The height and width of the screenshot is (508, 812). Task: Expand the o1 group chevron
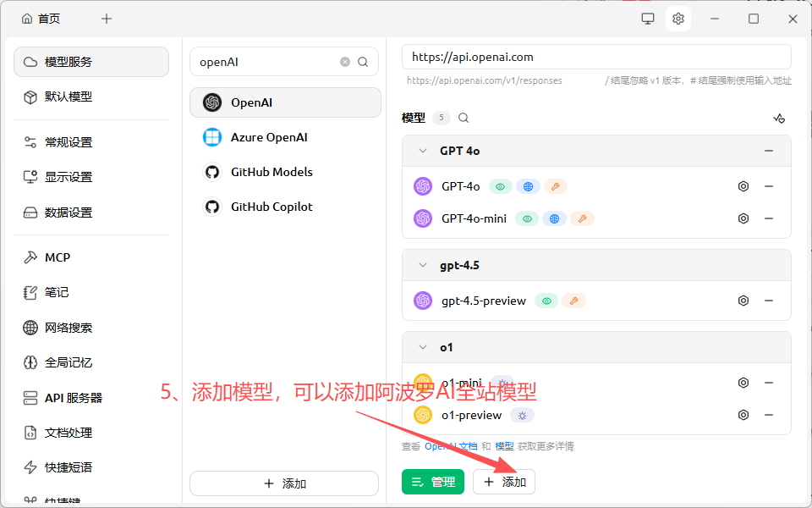[x=422, y=346]
